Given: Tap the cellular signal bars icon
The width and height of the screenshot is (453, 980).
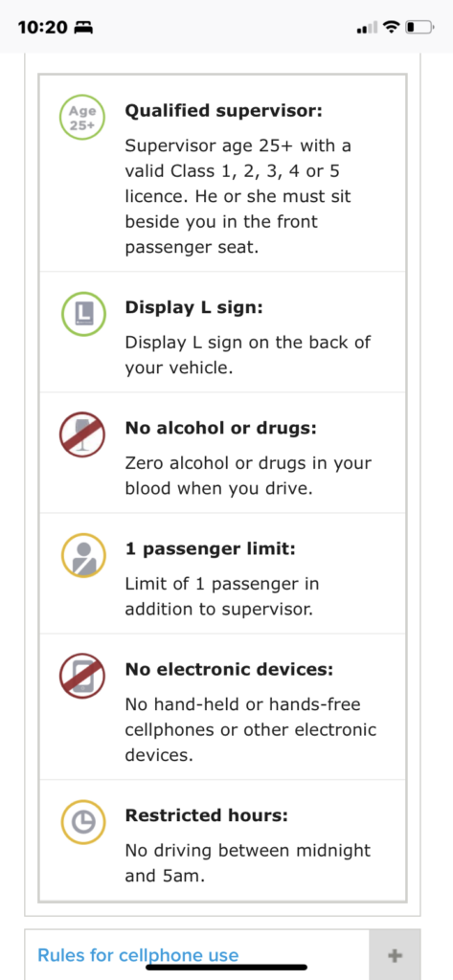Looking at the screenshot, I should pyautogui.click(x=367, y=28).
